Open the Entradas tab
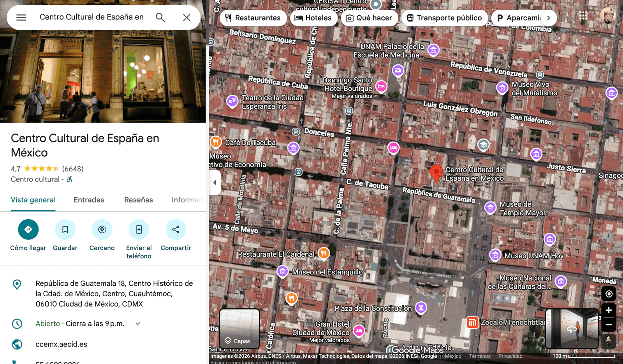Viewport: 623px width, 364px height. click(x=89, y=200)
